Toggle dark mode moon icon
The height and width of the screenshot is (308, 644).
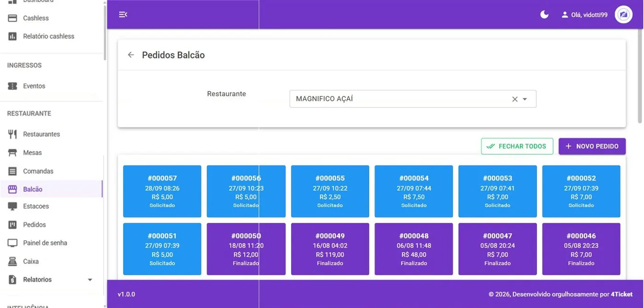[x=544, y=15]
